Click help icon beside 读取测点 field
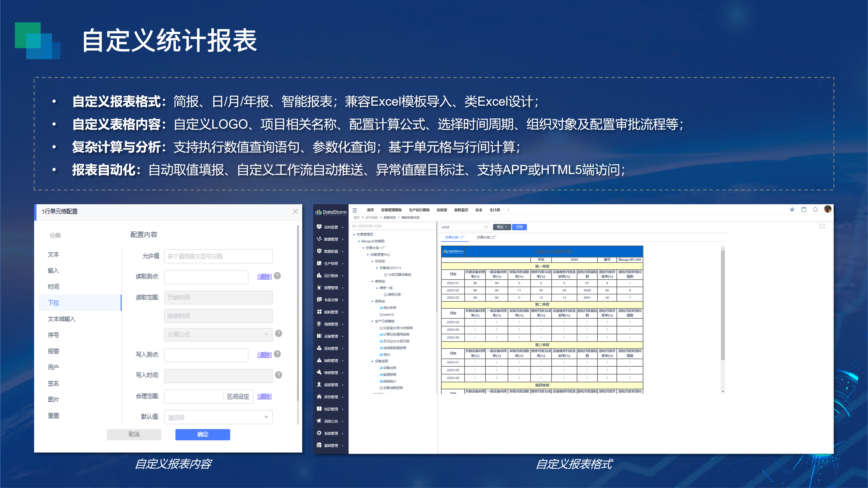868x488 pixels. [x=277, y=276]
